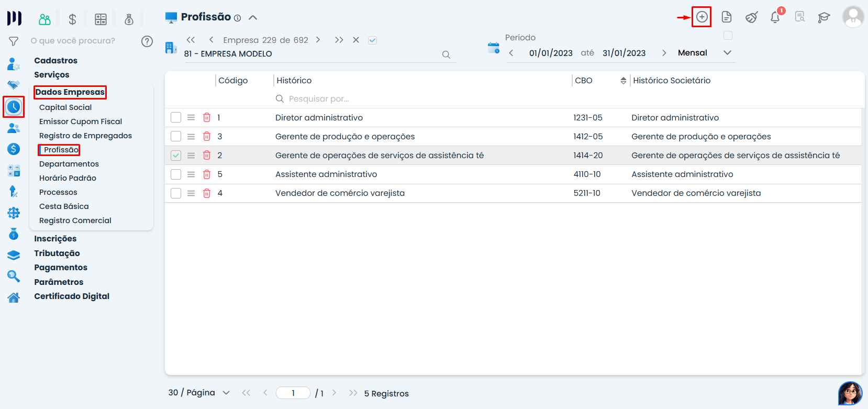Tick the Vendedor de comércio varejista checkbox
868x409 pixels.
[x=176, y=193]
